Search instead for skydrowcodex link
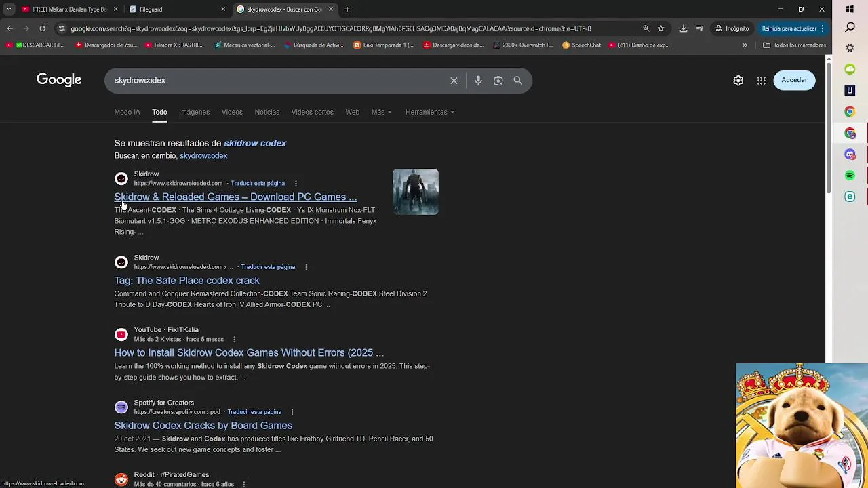The image size is (868, 488). pos(203,156)
